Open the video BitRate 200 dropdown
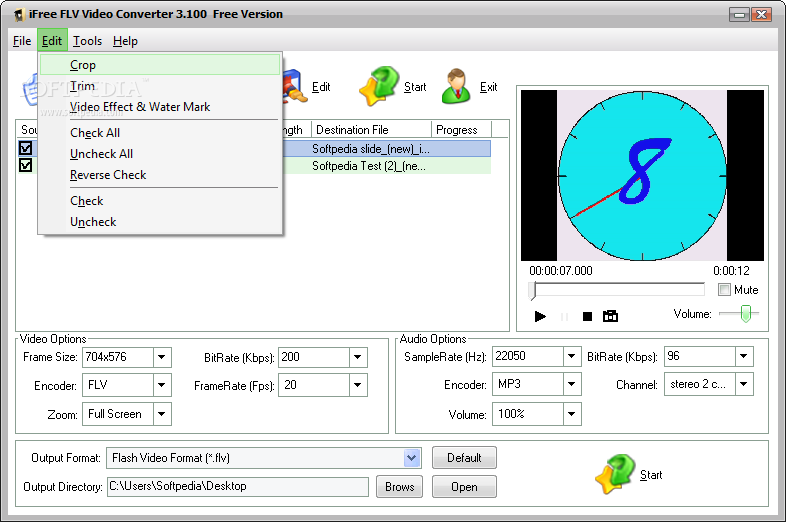 click(357, 357)
